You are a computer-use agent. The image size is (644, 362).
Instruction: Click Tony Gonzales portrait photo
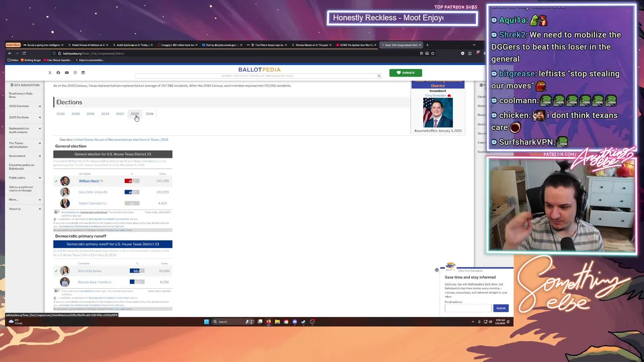[x=438, y=113]
